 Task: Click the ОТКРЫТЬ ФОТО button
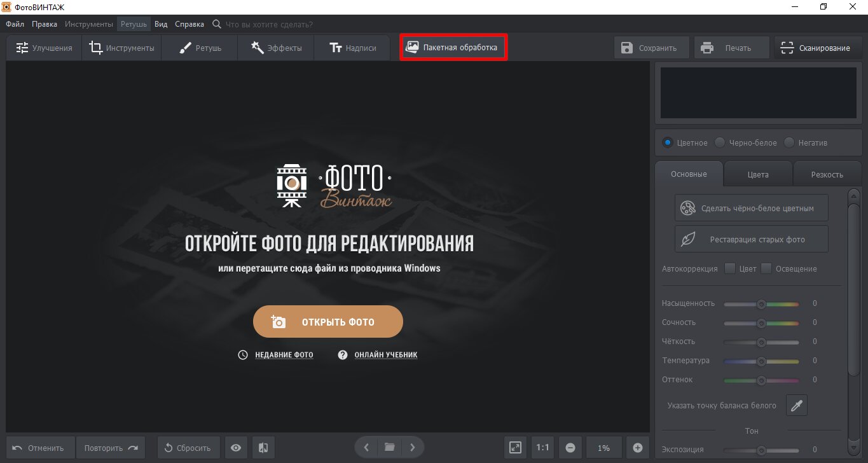click(327, 321)
